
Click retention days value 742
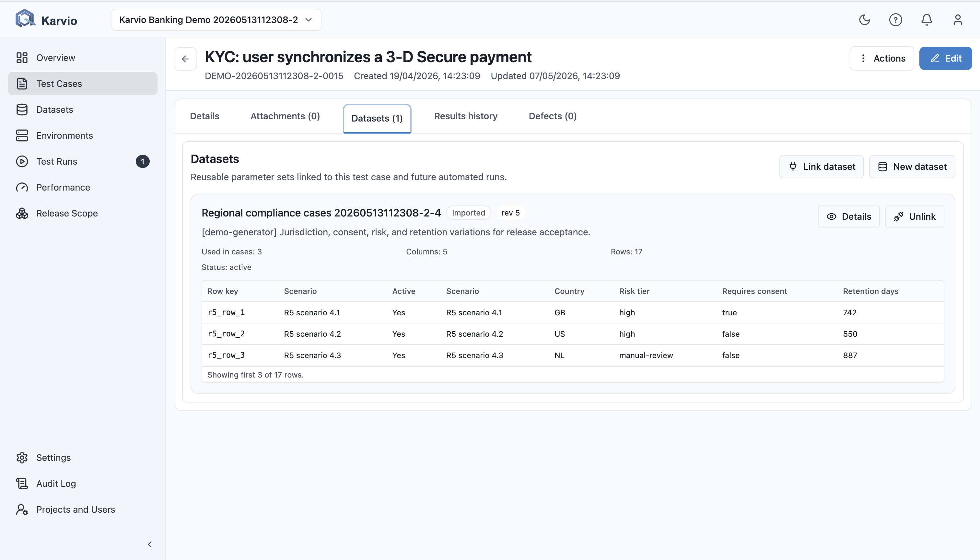tap(850, 312)
